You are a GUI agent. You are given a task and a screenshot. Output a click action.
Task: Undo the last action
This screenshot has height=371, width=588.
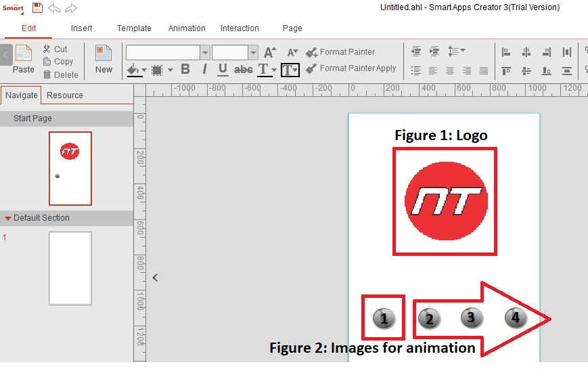[54, 8]
